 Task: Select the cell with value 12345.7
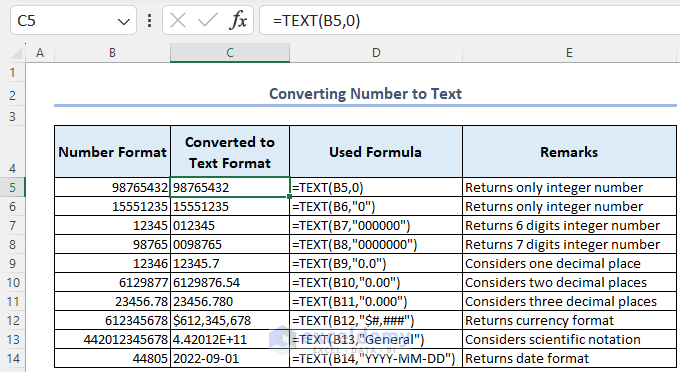230,263
